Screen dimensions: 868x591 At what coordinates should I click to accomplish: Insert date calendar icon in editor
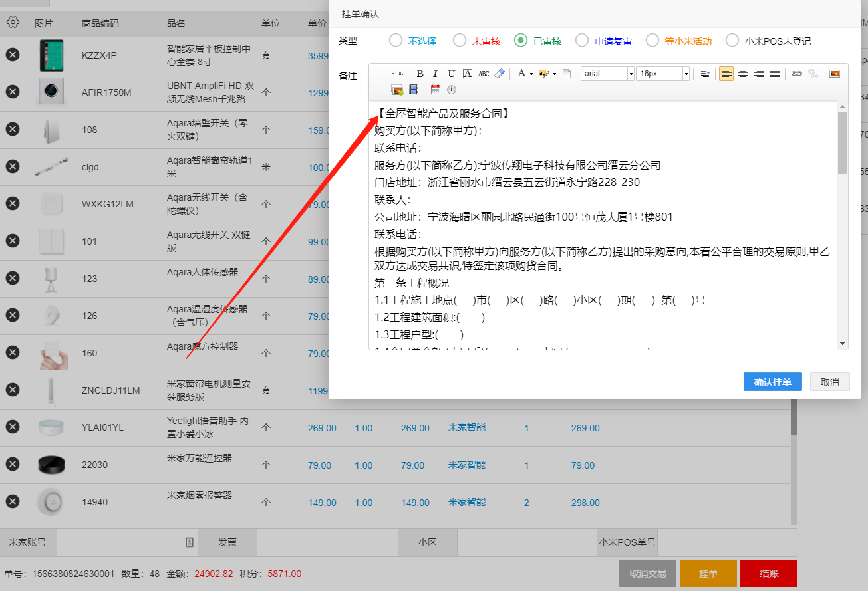click(x=436, y=90)
